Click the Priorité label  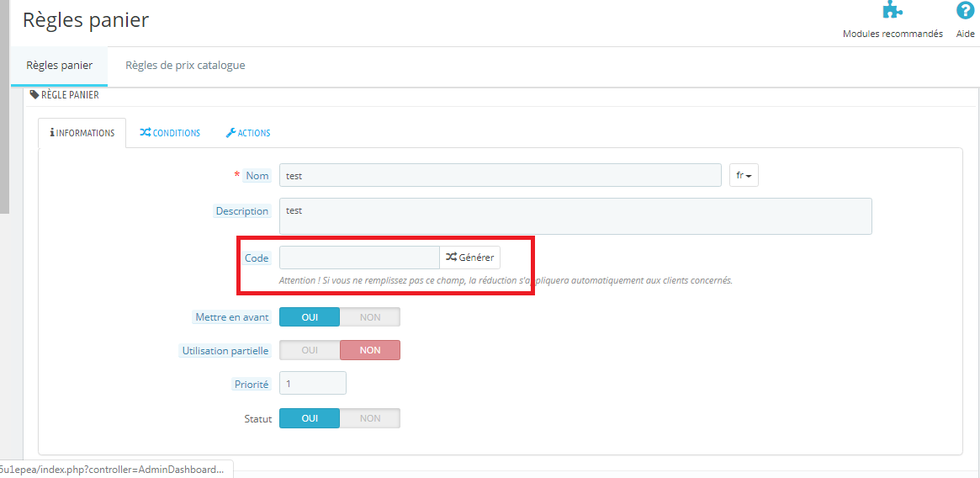pos(250,384)
